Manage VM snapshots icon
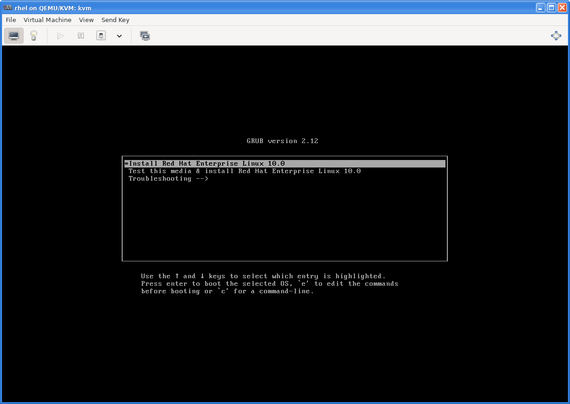570x404 pixels. [x=145, y=36]
